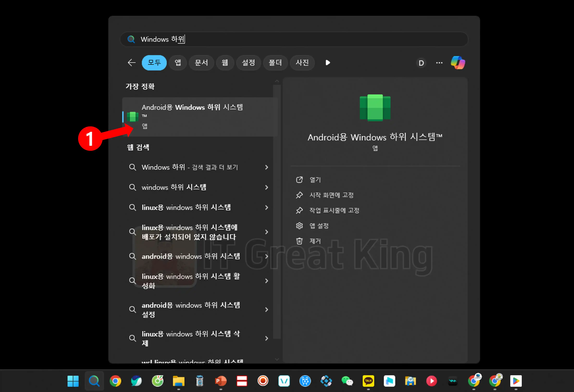
Task: Show more filter tabs with play arrow
Action: pyautogui.click(x=327, y=63)
